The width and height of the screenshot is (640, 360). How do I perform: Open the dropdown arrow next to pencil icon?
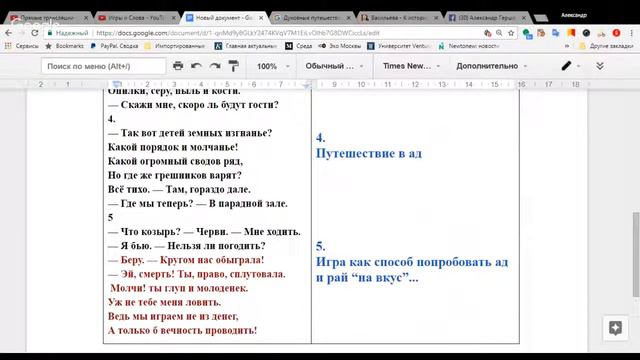pos(578,66)
